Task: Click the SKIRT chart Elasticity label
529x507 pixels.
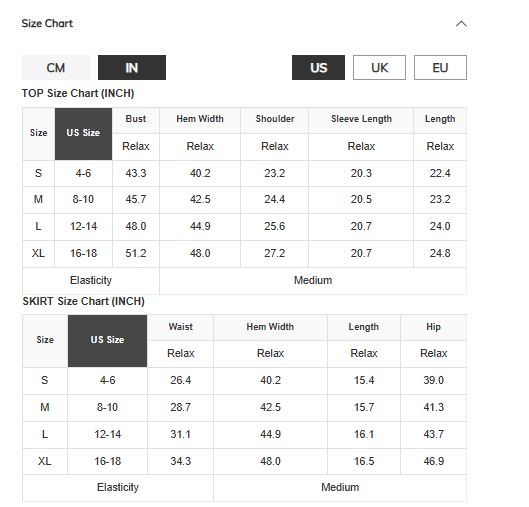Action: (118, 488)
